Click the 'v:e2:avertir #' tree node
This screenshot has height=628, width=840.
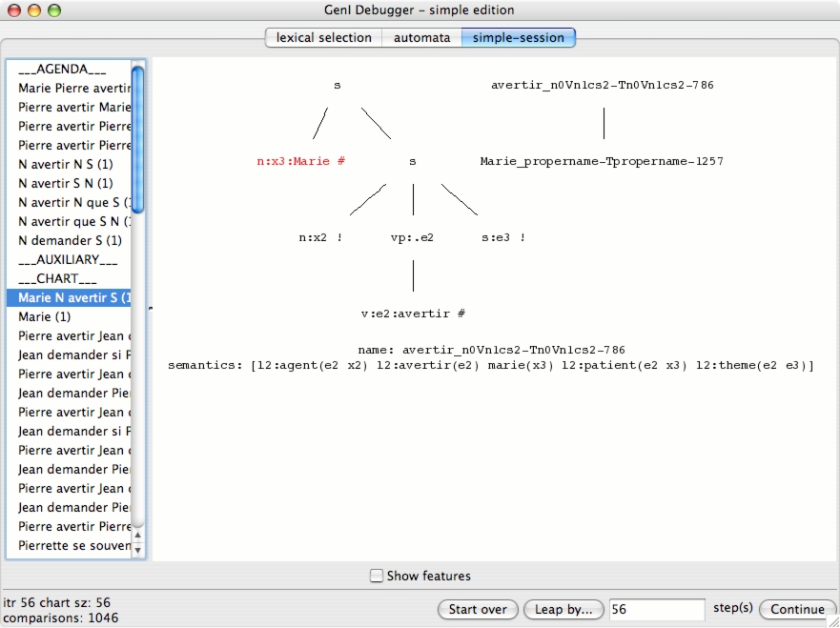[412, 313]
